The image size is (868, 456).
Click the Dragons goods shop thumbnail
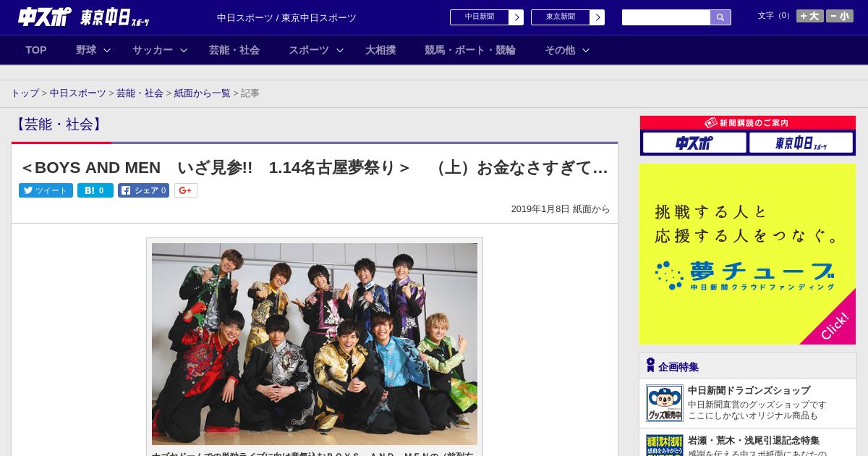coord(665,403)
